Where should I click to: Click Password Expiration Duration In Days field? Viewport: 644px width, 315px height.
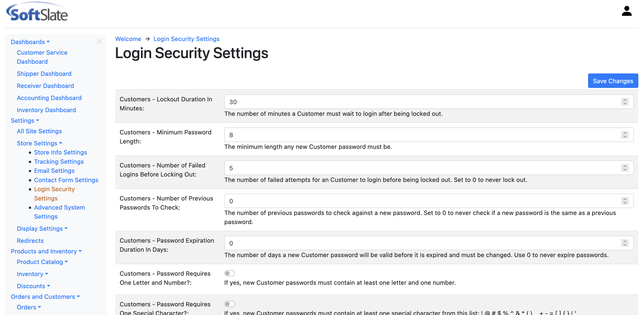click(x=429, y=243)
